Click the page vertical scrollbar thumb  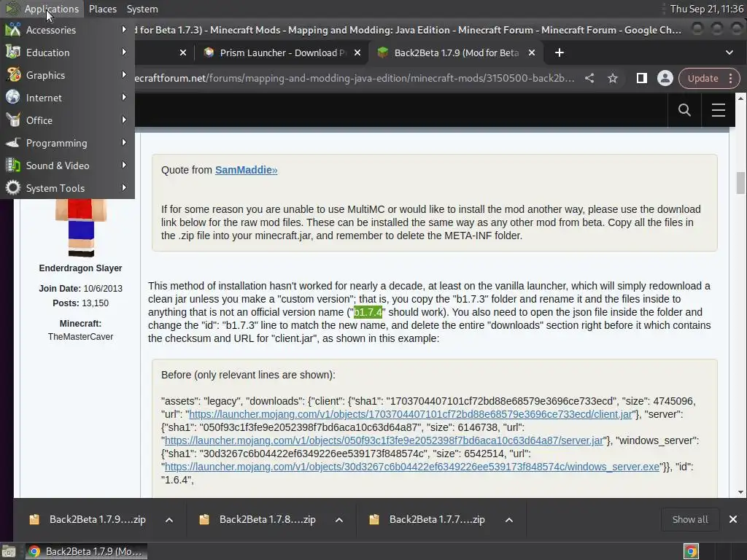[740, 183]
